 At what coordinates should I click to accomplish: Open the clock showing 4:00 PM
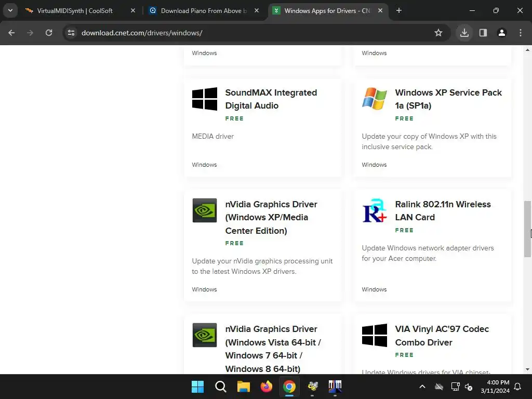pos(495,387)
